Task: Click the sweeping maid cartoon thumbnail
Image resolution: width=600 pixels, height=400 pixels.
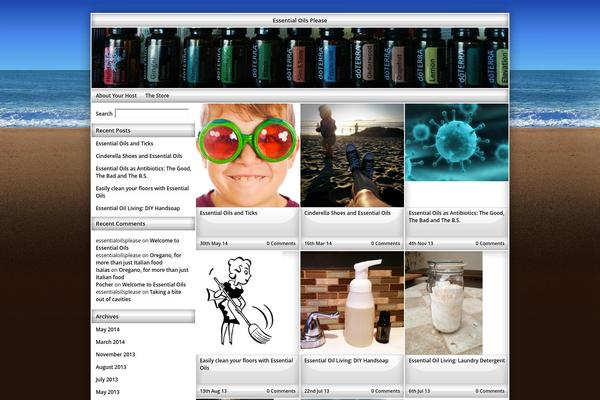Action: (x=248, y=303)
